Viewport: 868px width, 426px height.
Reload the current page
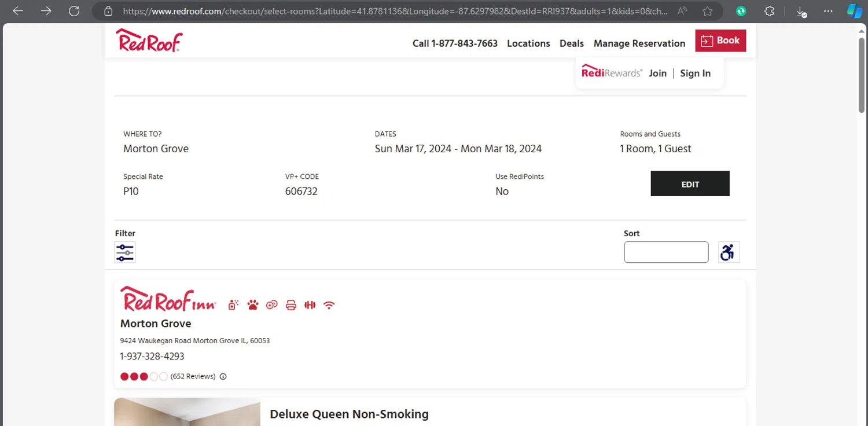click(73, 11)
